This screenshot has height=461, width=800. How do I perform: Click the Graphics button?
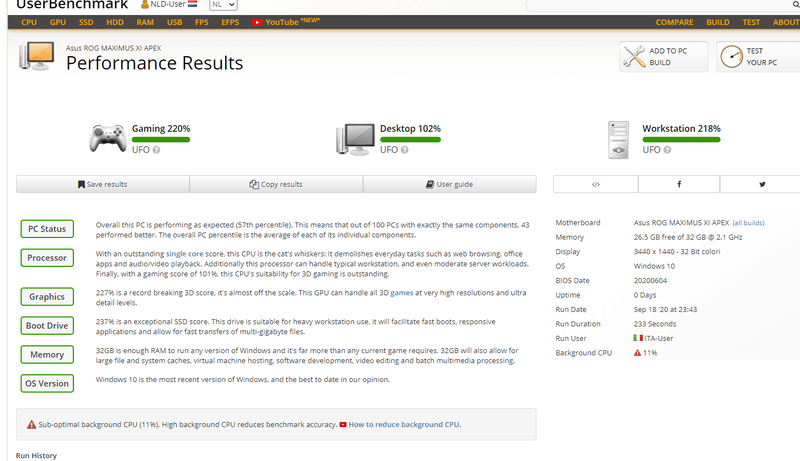47,297
